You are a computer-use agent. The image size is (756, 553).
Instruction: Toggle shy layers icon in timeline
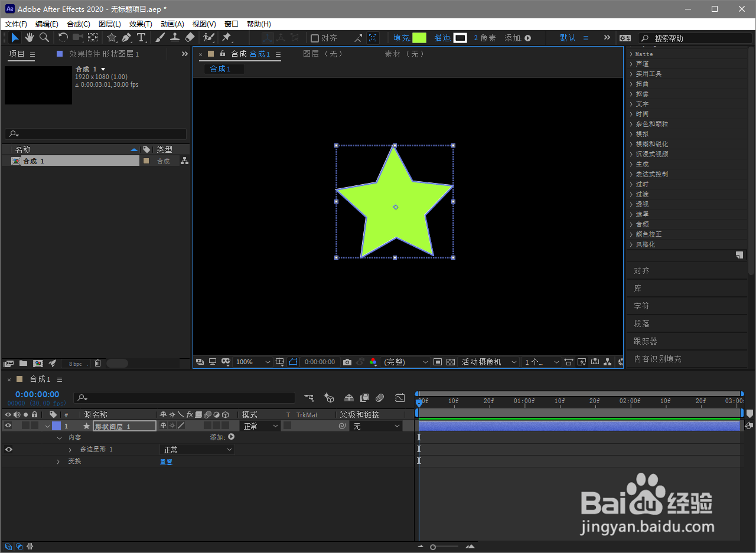pos(348,398)
